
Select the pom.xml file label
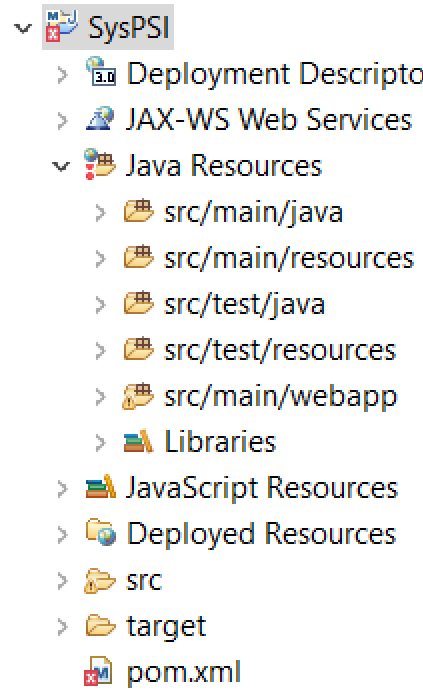(184, 672)
